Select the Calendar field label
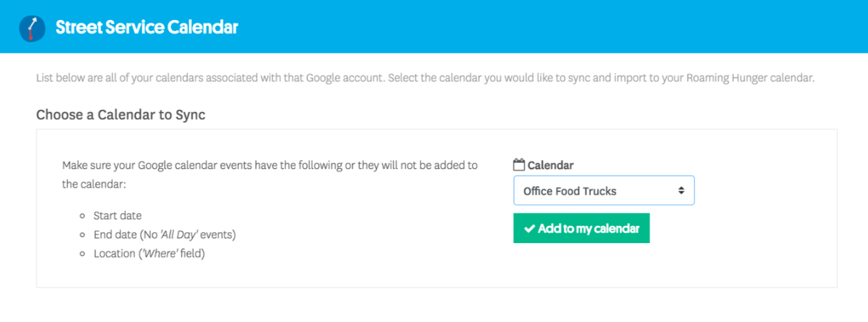Screen dimensions: 868x322 550,165
